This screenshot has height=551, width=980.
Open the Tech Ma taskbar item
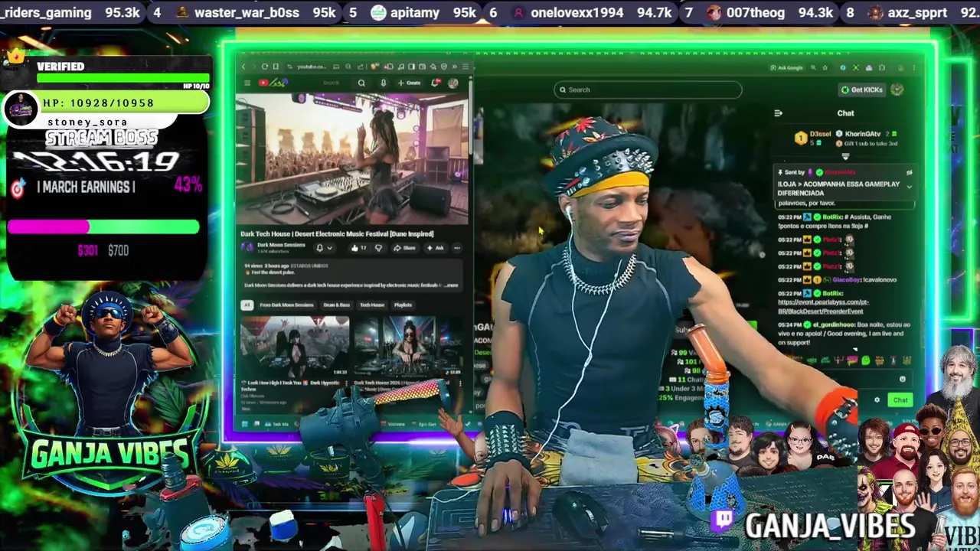click(276, 424)
